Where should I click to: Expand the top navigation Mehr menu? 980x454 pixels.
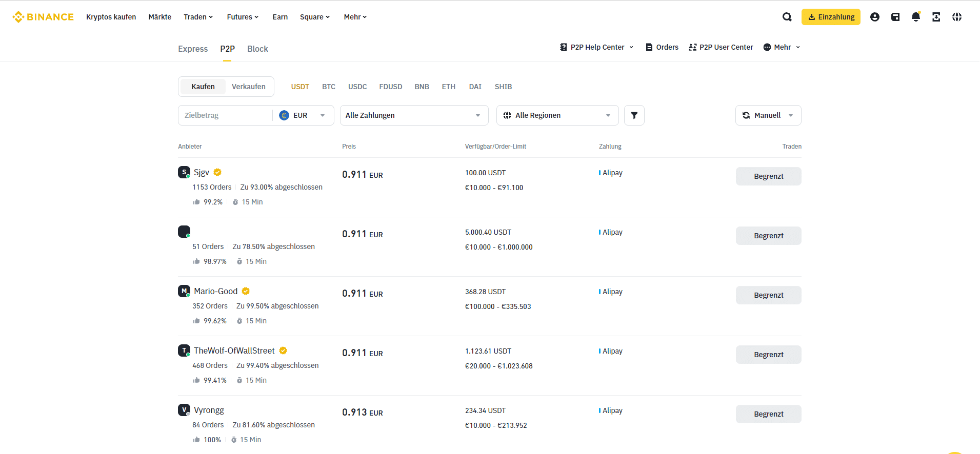[x=355, y=17]
